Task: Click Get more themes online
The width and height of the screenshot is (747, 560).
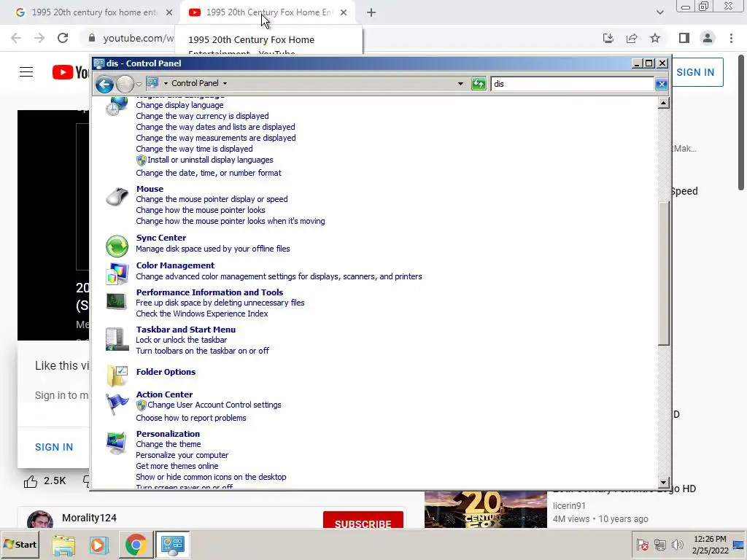Action: (x=177, y=466)
